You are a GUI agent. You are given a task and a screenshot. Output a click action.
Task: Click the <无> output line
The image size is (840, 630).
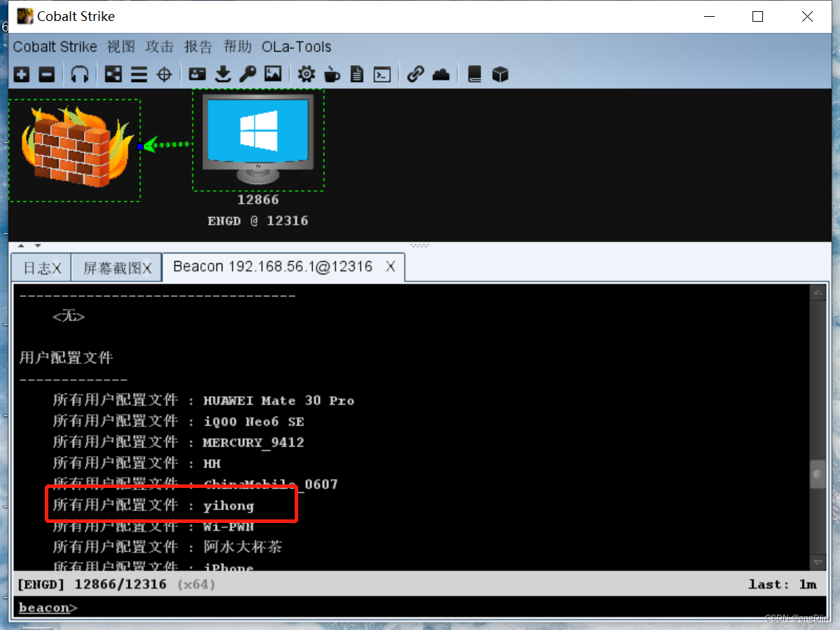tap(69, 316)
